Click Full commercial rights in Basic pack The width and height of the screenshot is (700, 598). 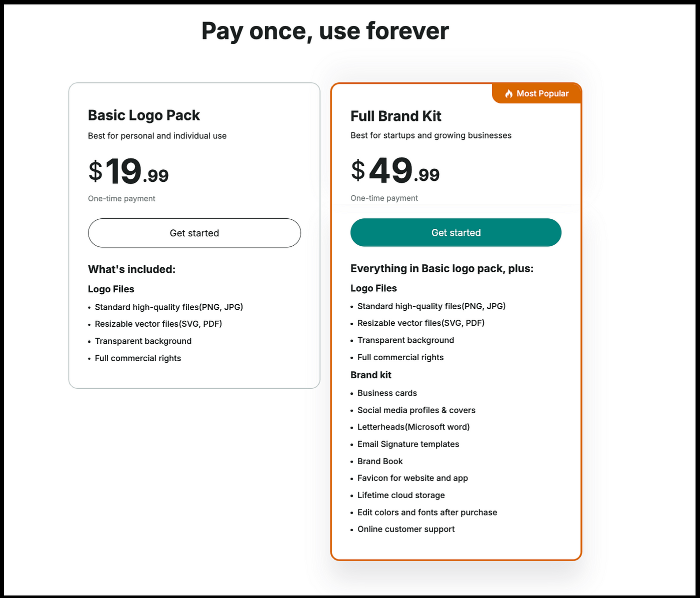[x=138, y=358]
